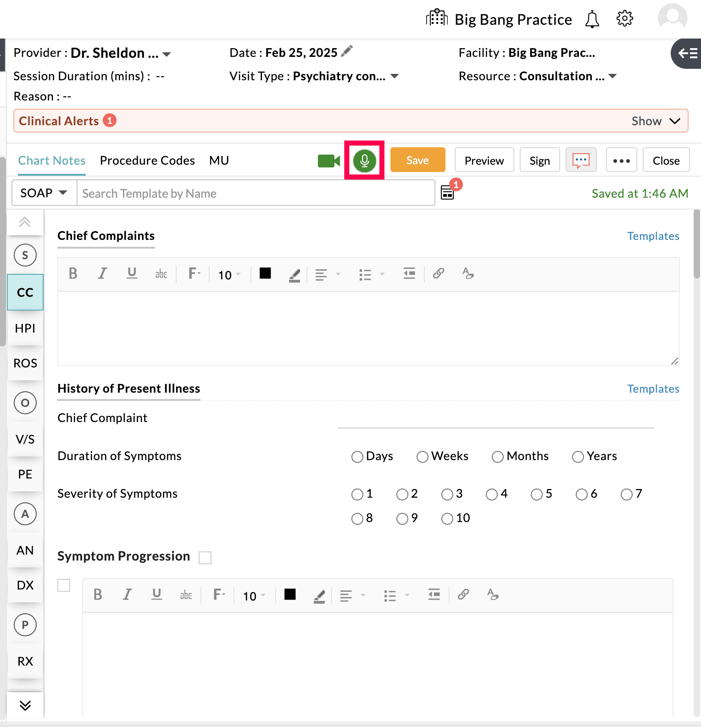Open the SOAP note type dropdown
The width and height of the screenshot is (701, 728).
pyautogui.click(x=44, y=193)
